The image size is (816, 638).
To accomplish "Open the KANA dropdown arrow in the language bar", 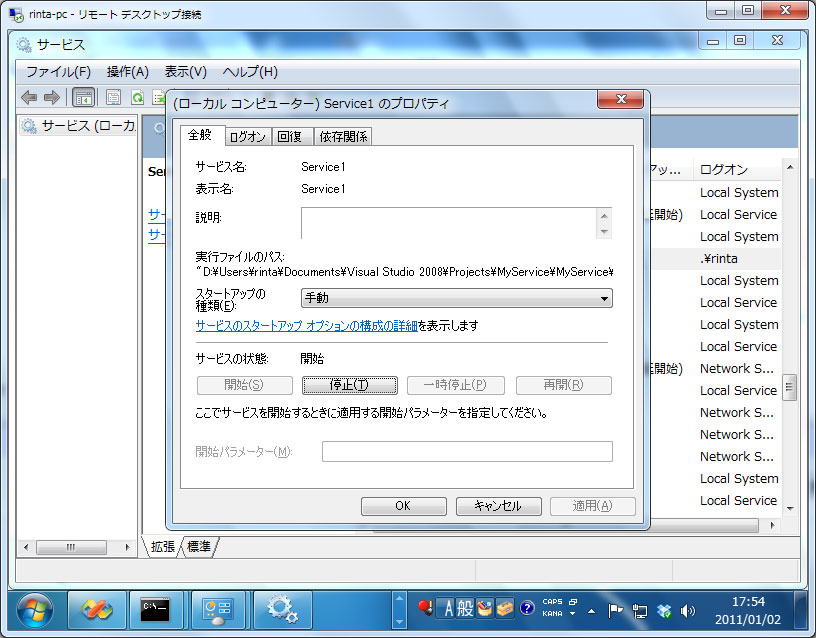I will [x=573, y=612].
